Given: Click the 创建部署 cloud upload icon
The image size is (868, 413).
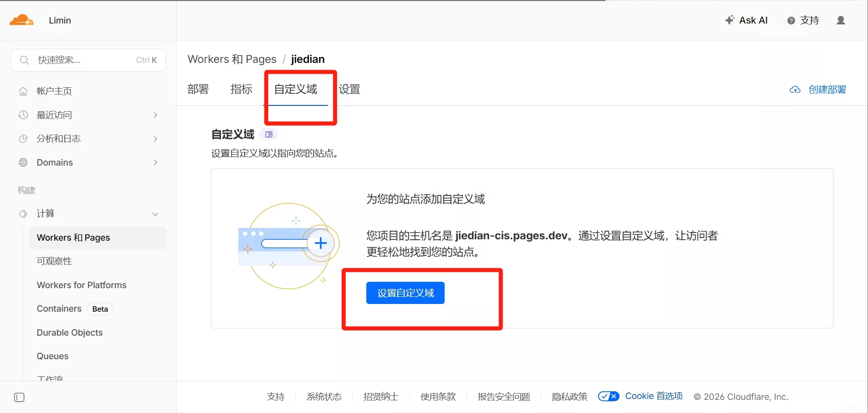Looking at the screenshot, I should tap(795, 90).
